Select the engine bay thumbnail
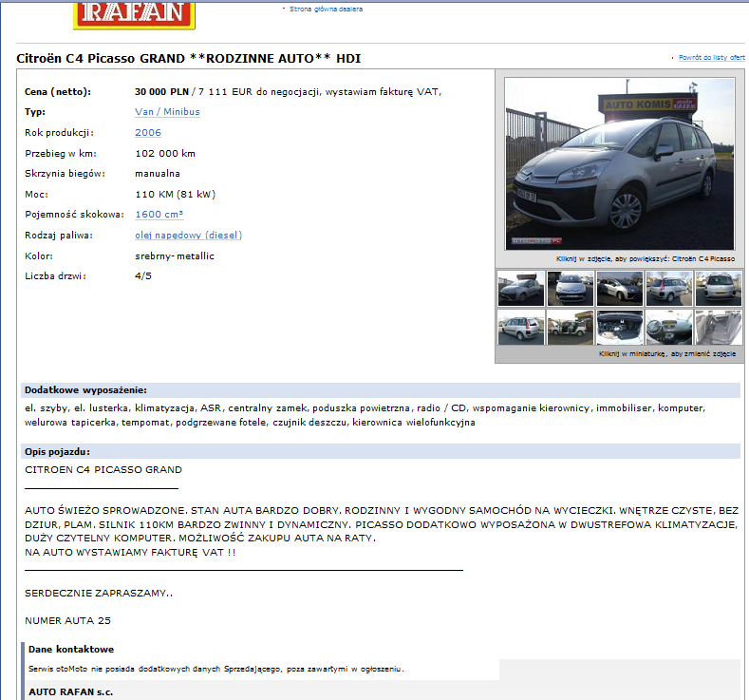This screenshot has height=700, width=749. point(620,328)
